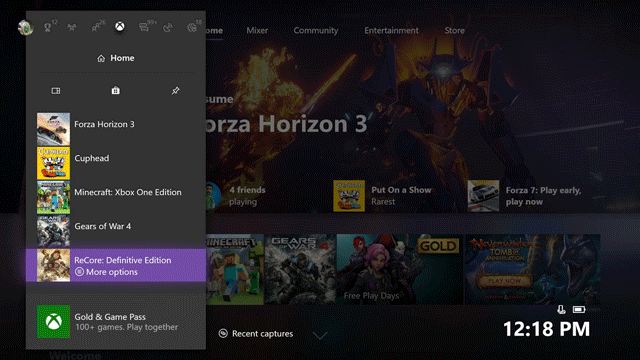The image size is (640, 360).
Task: Click the Recent captures view icon
Action: point(223,334)
